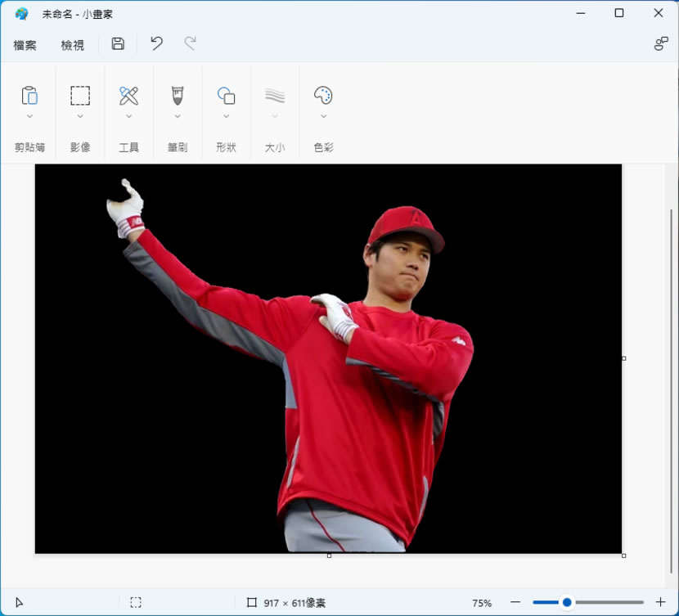Open the share icon at top right
Image resolution: width=679 pixels, height=616 pixels.
coord(661,43)
